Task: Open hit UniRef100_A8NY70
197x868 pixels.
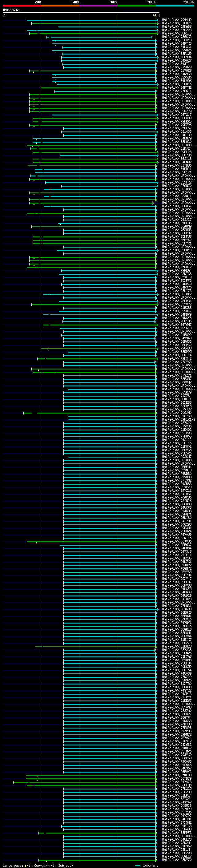Action: [x=177, y=860]
